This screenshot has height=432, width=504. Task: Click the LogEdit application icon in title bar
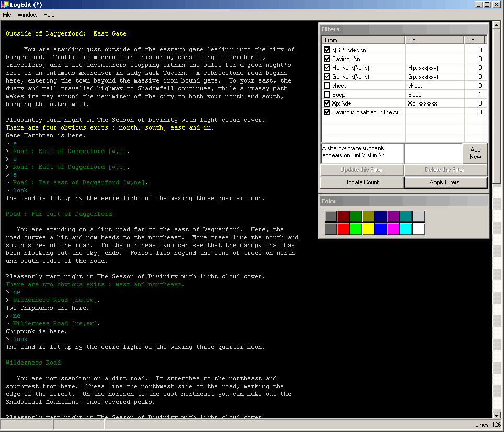click(x=5, y=5)
